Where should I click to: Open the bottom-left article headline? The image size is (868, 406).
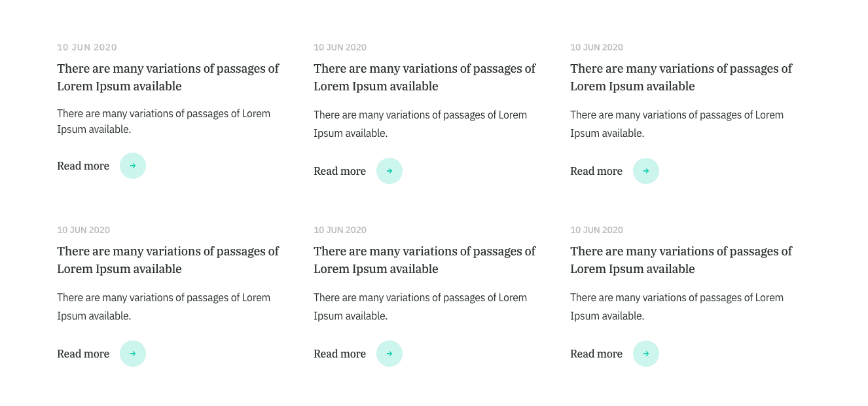(x=168, y=260)
